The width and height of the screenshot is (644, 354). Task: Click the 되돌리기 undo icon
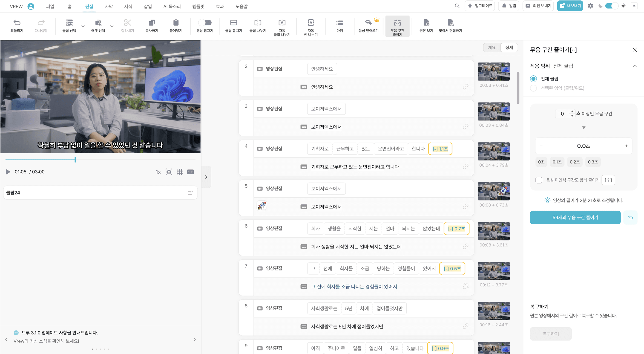(x=17, y=23)
